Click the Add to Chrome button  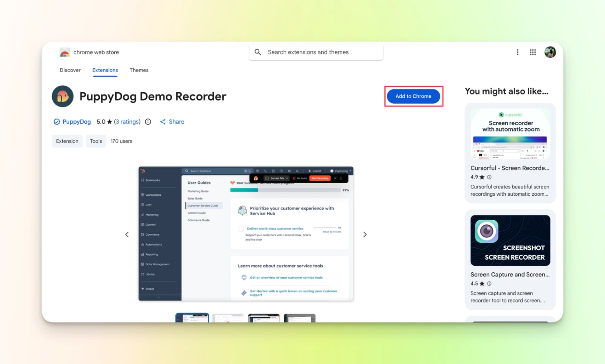point(413,96)
